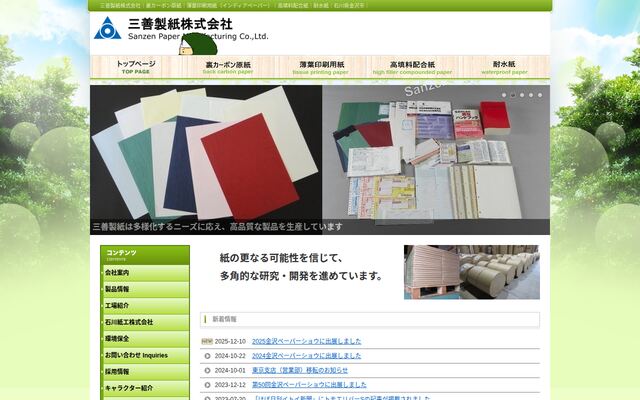Viewport: 640px width, 400px height.
Task: Open the 裏カーボン原紙 back carbon paper tab
Action: [228, 67]
